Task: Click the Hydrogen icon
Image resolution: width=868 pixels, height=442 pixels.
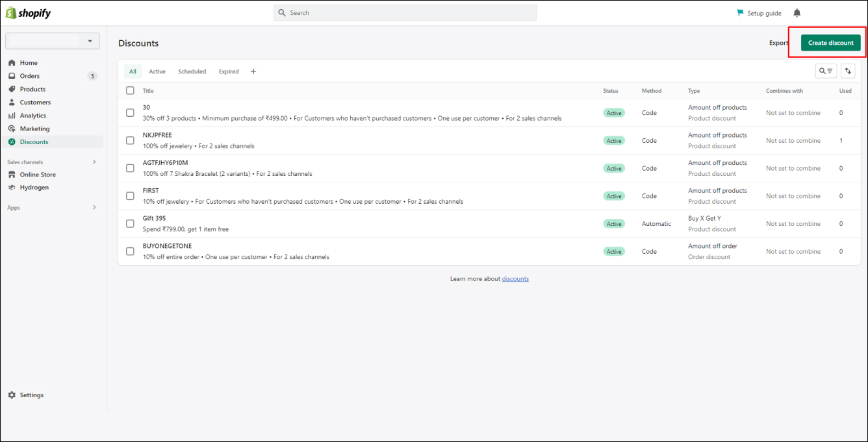Action: [12, 188]
